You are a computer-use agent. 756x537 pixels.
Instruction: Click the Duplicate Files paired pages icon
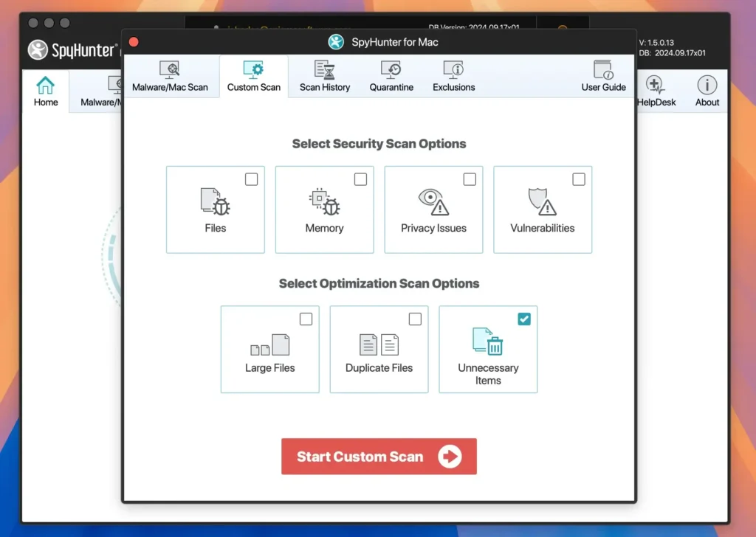point(379,344)
